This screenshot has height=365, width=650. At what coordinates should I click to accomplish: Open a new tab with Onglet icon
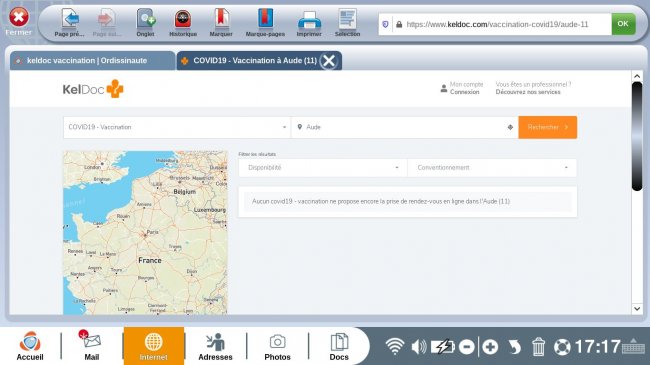146,23
